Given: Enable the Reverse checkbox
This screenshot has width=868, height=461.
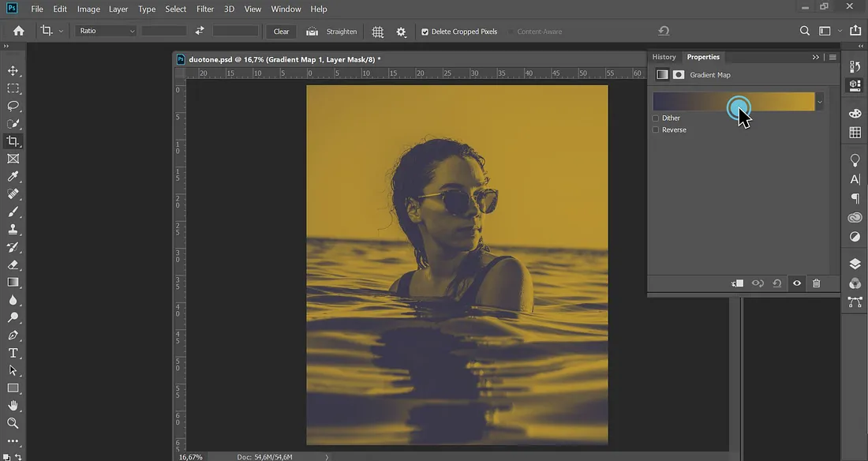Looking at the screenshot, I should 656,129.
